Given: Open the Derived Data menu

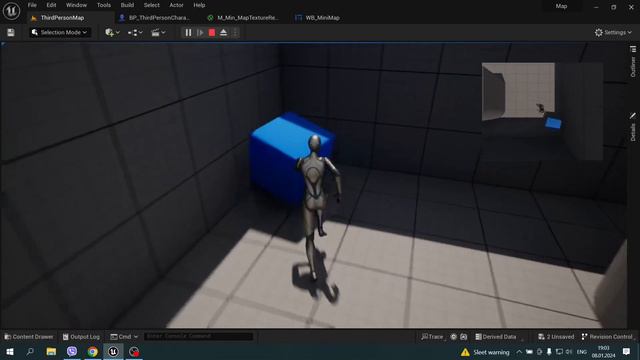Looking at the screenshot, I should (x=496, y=337).
